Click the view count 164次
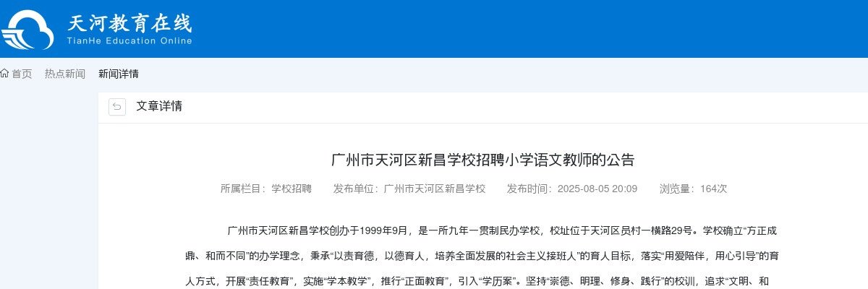The height and width of the screenshot is (289, 868). point(713,189)
